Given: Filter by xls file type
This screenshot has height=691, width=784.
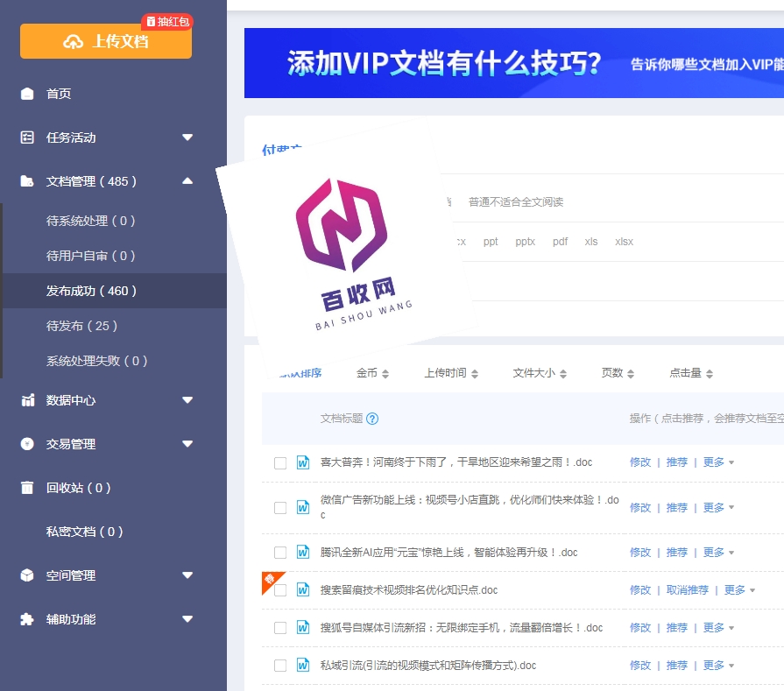Looking at the screenshot, I should 591,242.
